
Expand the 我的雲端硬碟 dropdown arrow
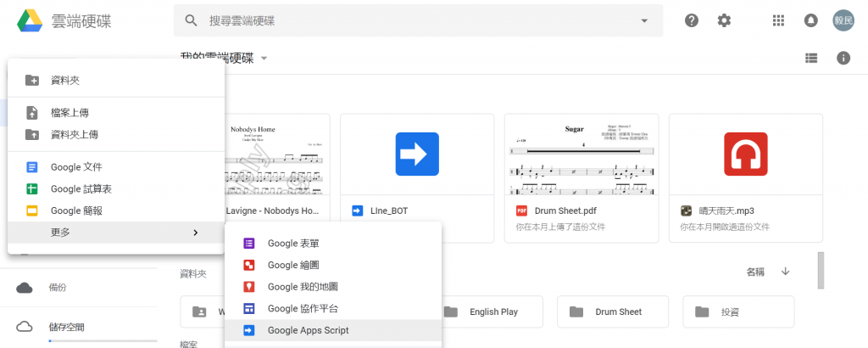click(x=264, y=59)
